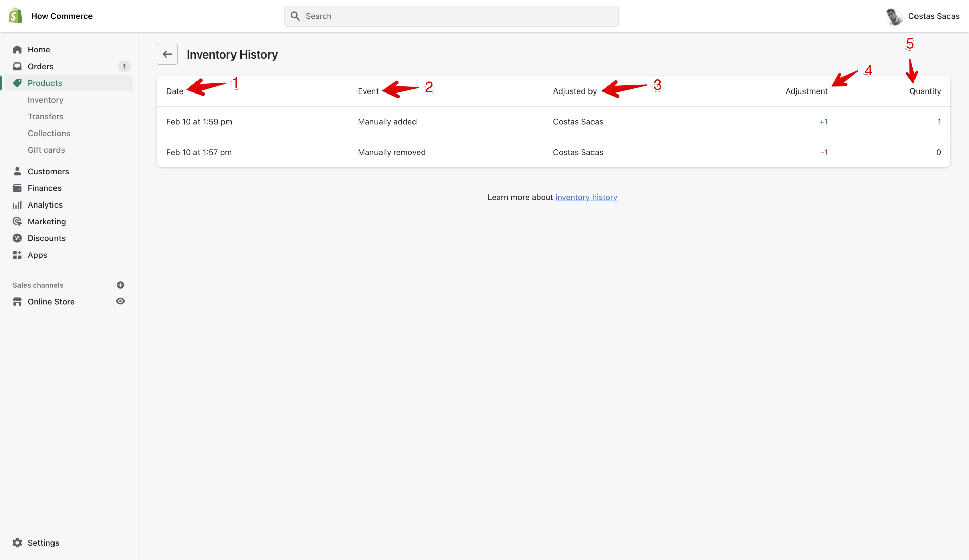Open the Transfers submenu item
The width and height of the screenshot is (969, 560).
coord(45,116)
